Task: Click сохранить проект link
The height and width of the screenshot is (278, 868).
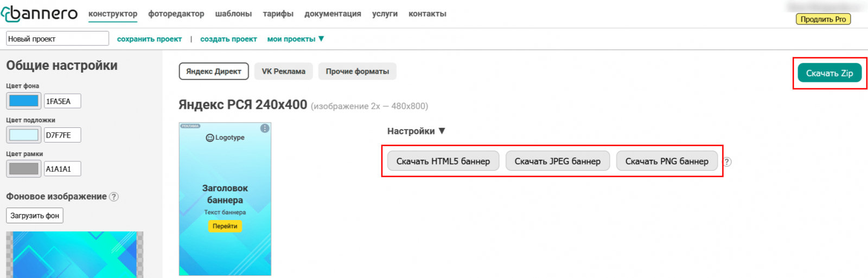Action: pyautogui.click(x=149, y=39)
